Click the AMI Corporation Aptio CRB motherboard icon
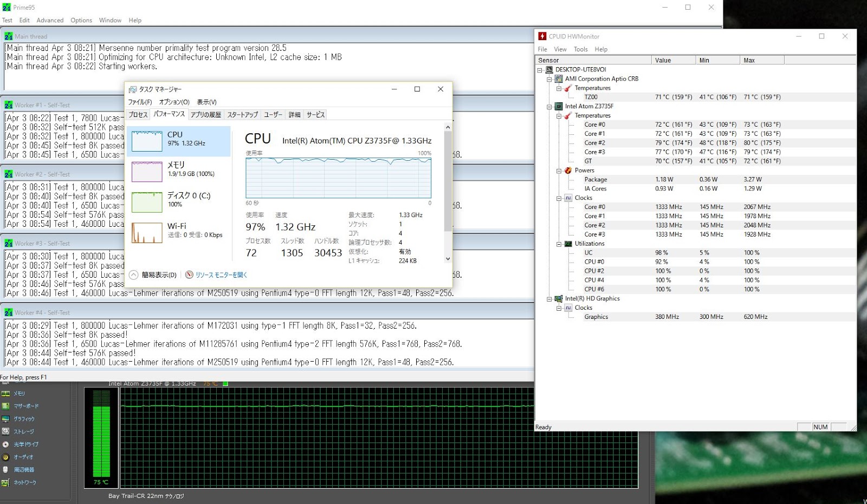 (x=559, y=79)
